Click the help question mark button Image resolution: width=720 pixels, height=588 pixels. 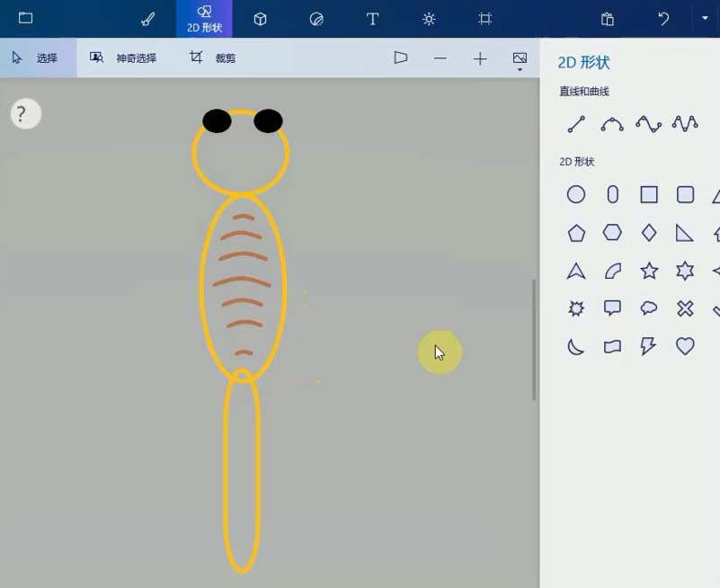point(26,113)
